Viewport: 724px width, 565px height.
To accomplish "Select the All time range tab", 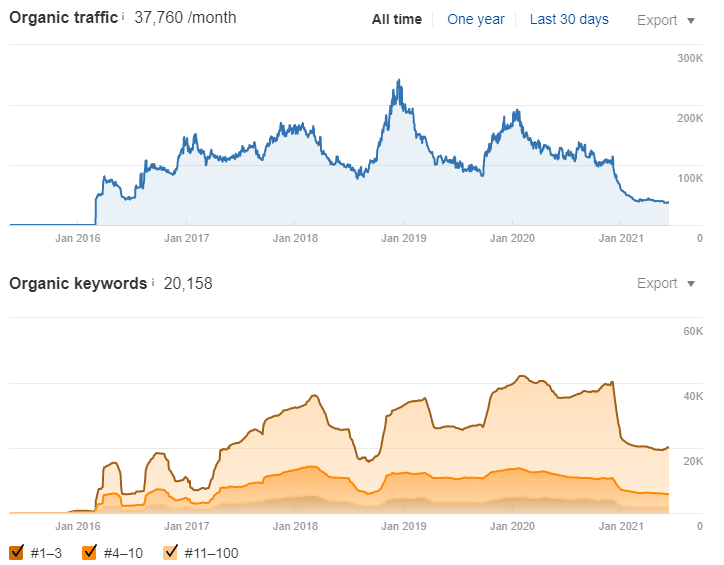I will (x=397, y=19).
